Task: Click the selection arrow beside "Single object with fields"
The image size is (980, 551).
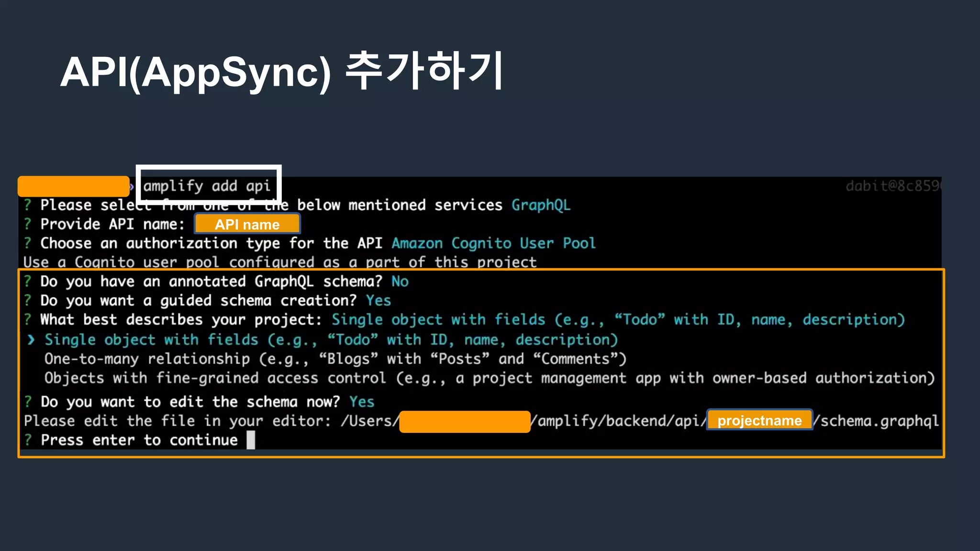Action: (31, 340)
